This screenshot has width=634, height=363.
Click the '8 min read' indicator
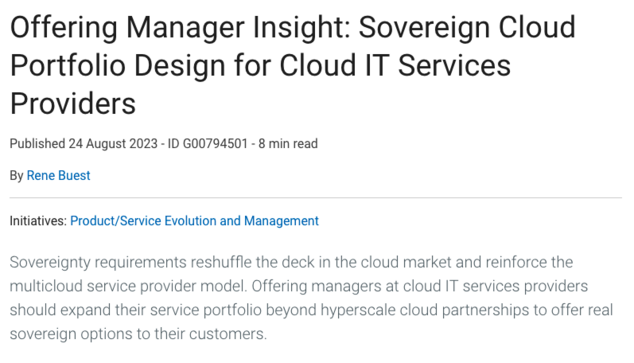(288, 144)
